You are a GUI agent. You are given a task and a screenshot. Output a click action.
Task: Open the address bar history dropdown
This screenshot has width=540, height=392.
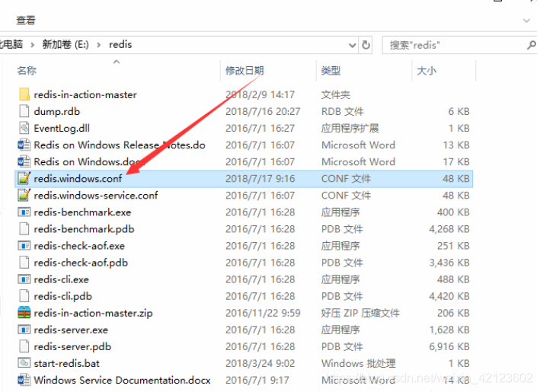[x=352, y=45]
